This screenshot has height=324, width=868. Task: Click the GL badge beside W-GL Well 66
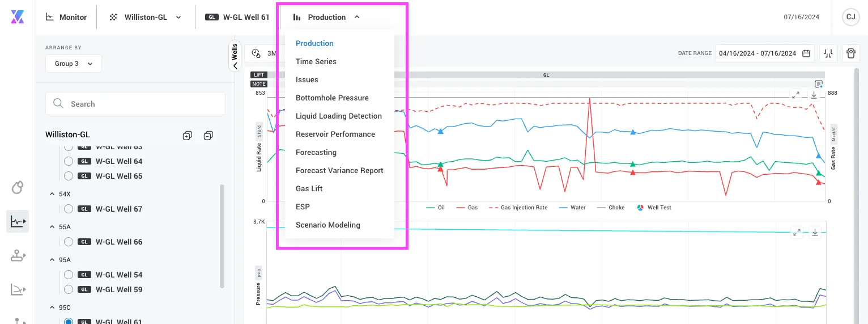pos(84,242)
